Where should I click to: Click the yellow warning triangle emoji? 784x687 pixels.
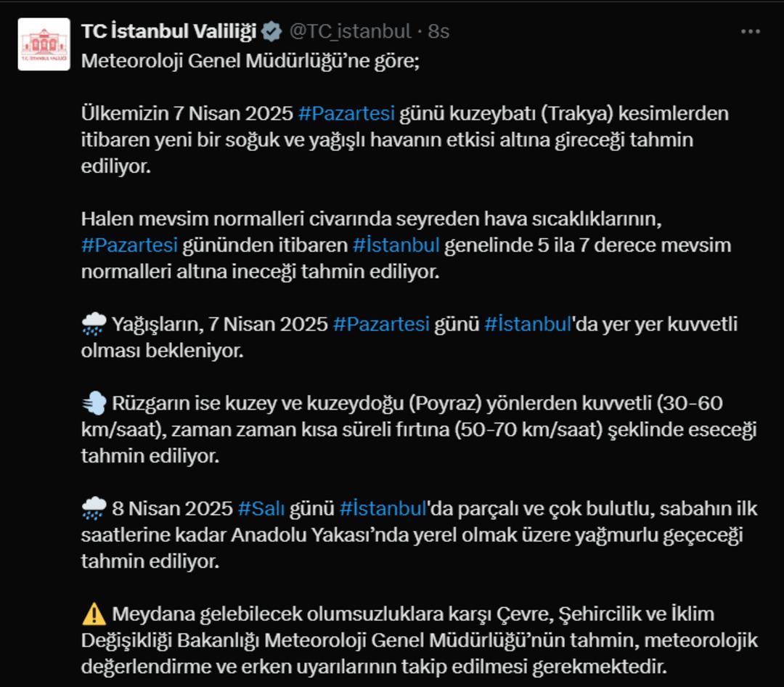click(x=94, y=614)
